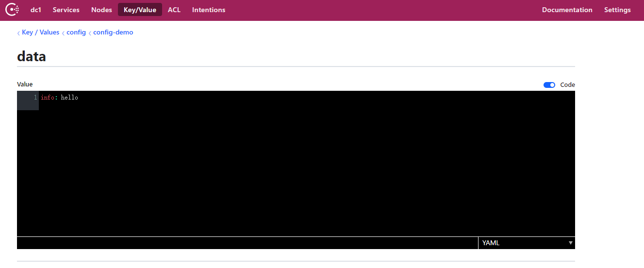
Task: Click line number 1 in the gutter
Action: click(x=35, y=98)
